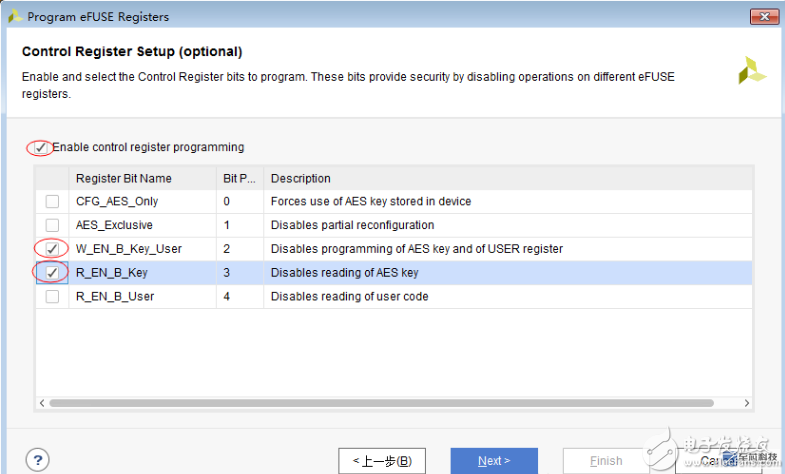Go to the previous step (上一步) button
This screenshot has height=474, width=785.
point(382,461)
